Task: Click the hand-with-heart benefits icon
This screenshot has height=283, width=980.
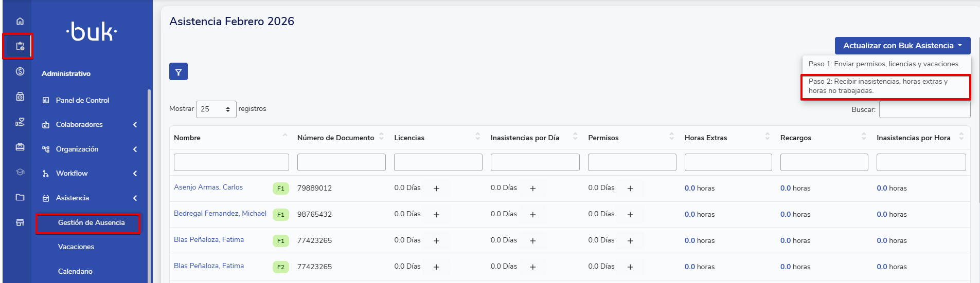Action: tap(20, 122)
